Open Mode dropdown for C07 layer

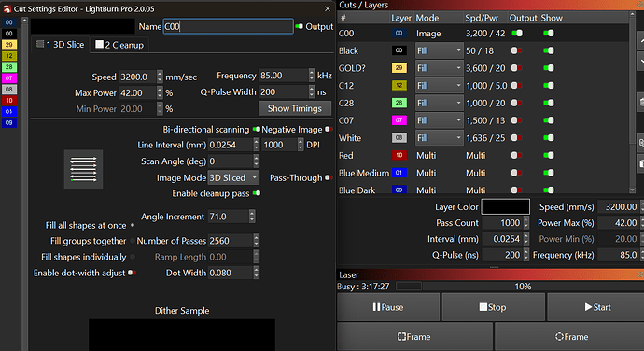[439, 120]
